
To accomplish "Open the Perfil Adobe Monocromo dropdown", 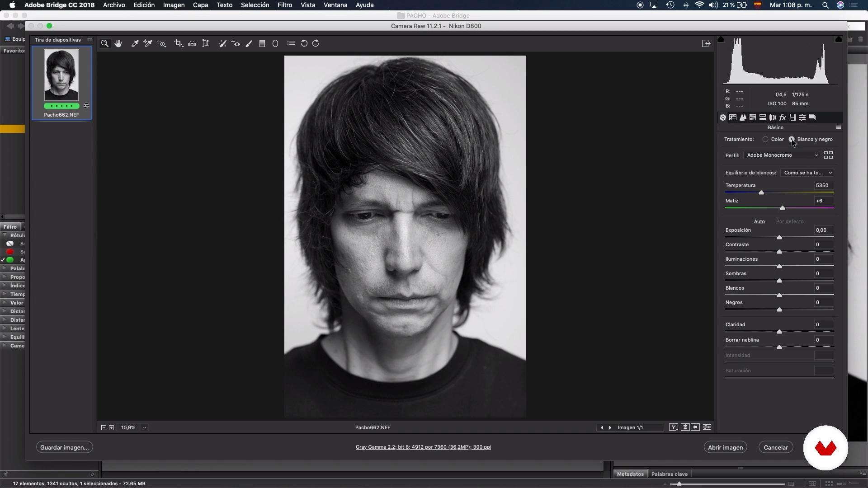I will 782,155.
